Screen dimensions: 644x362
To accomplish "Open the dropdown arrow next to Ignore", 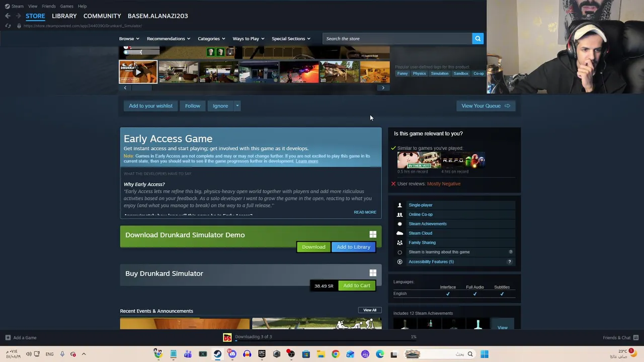I will [x=237, y=106].
